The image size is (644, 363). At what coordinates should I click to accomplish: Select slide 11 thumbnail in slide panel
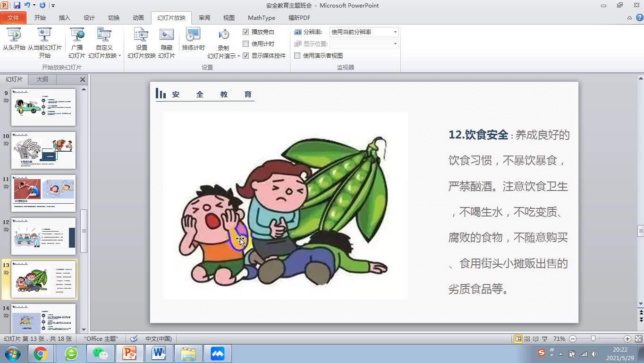(43, 193)
